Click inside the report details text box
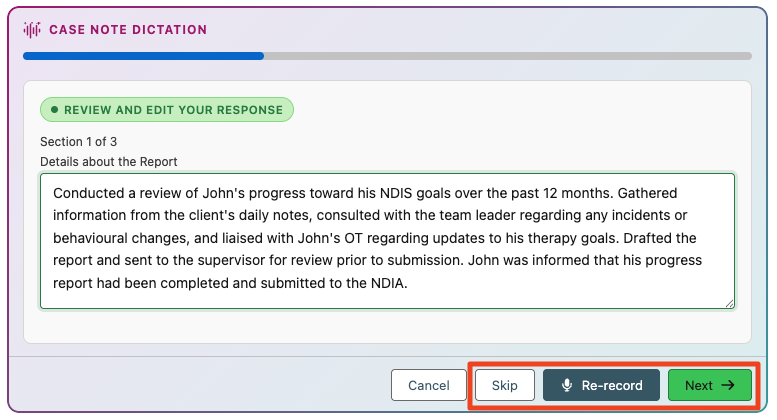Viewport: 777px width, 420px height. (x=388, y=241)
